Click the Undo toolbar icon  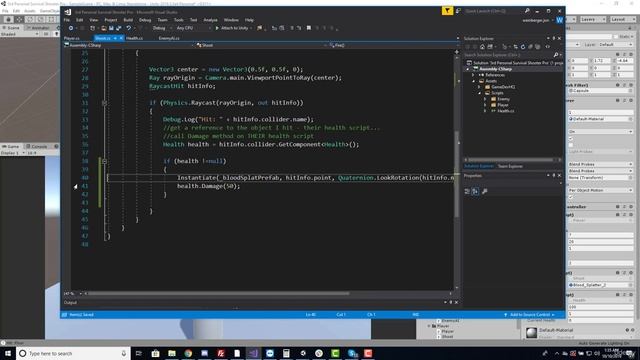[129, 28]
